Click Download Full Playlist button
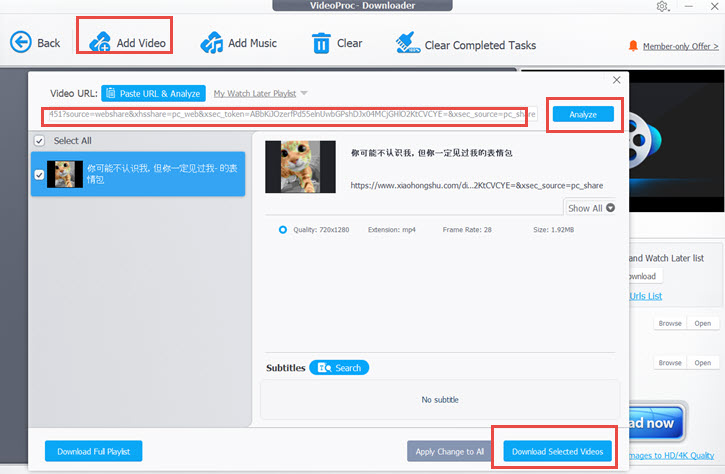 (93, 451)
